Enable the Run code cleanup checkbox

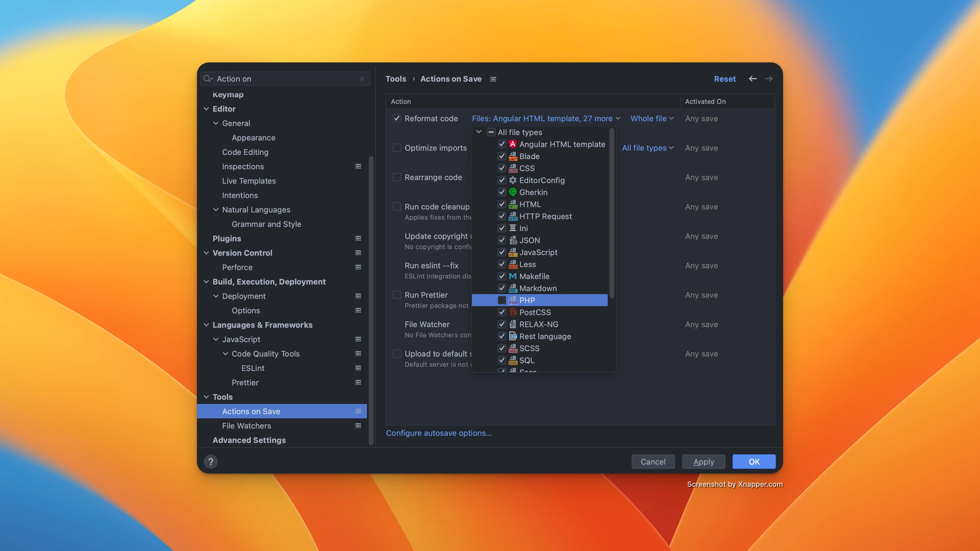pos(397,206)
